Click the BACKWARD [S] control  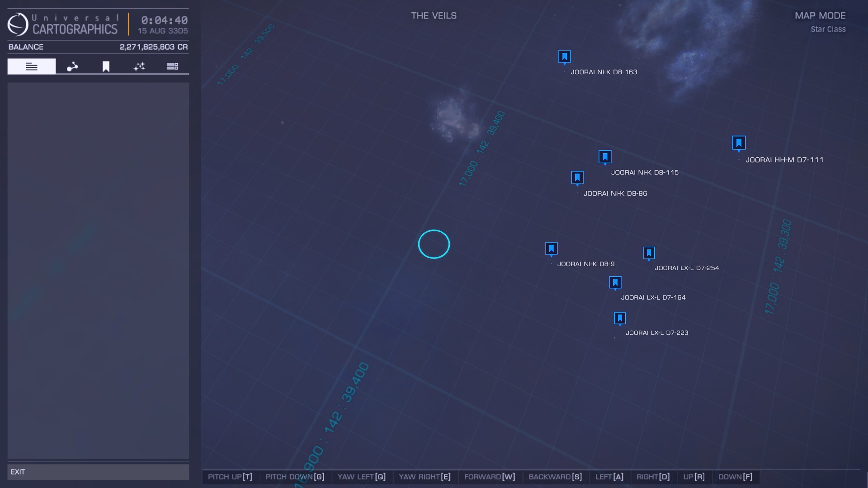pos(556,477)
